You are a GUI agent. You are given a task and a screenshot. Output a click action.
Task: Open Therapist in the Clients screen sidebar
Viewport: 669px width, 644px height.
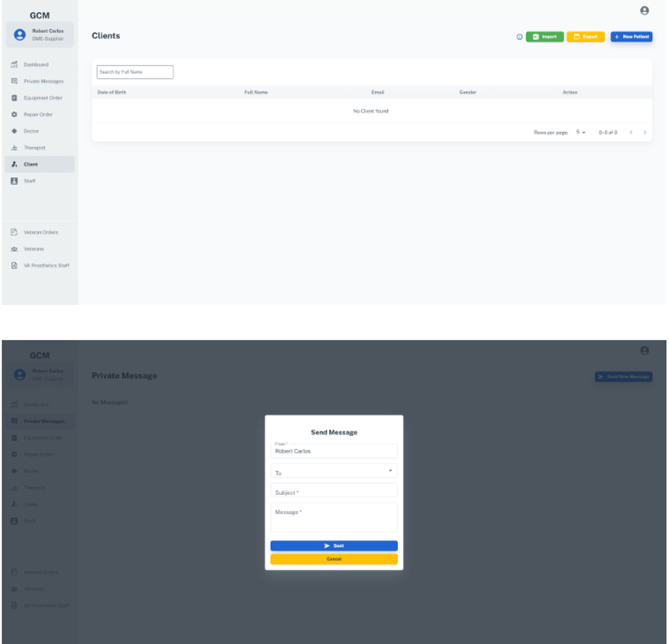[x=40, y=148]
